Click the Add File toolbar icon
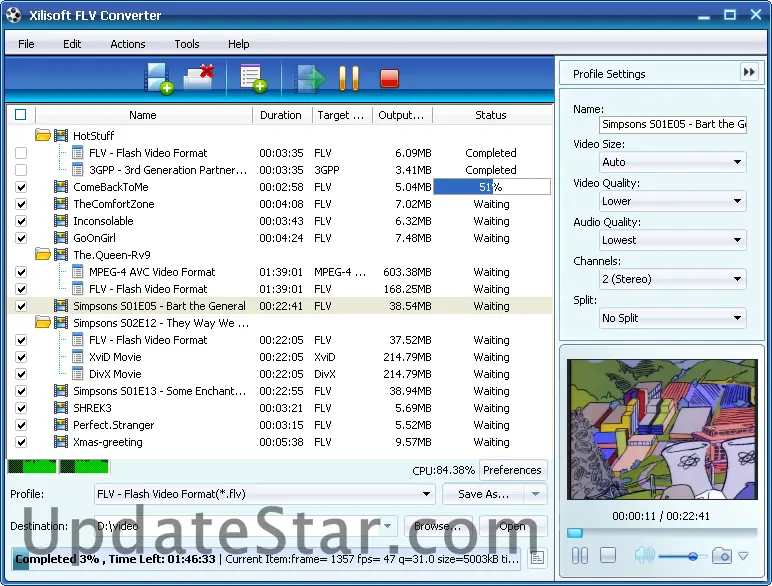This screenshot has width=772, height=586. (x=158, y=78)
